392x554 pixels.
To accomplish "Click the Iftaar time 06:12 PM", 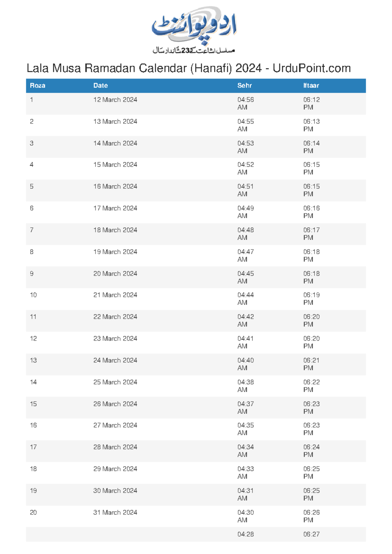I will (x=311, y=104).
